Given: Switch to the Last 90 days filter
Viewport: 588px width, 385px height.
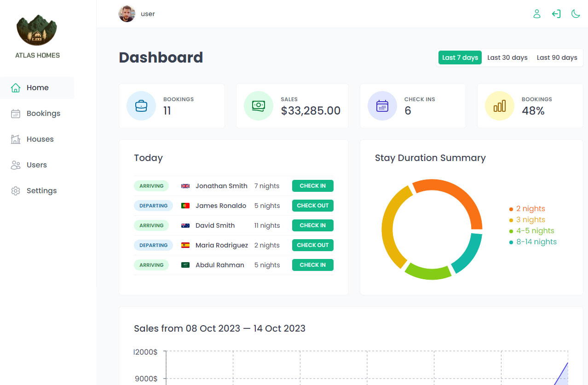Looking at the screenshot, I should 557,57.
